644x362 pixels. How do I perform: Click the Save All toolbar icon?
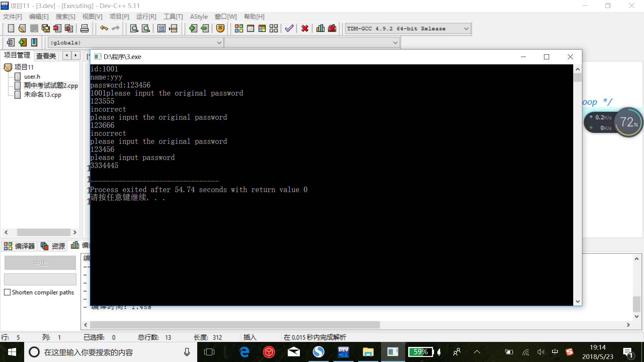46,28
